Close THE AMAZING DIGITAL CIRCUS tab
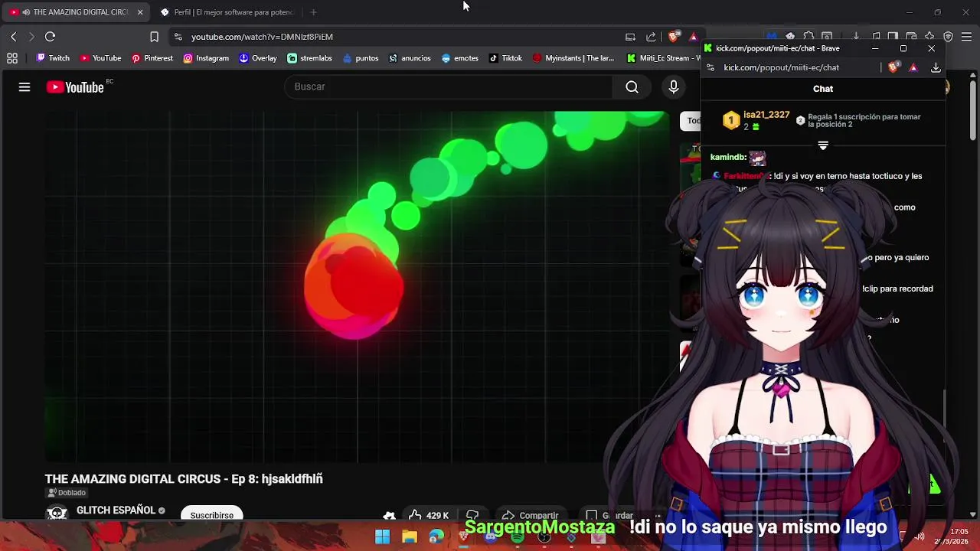980x551 pixels. (140, 12)
